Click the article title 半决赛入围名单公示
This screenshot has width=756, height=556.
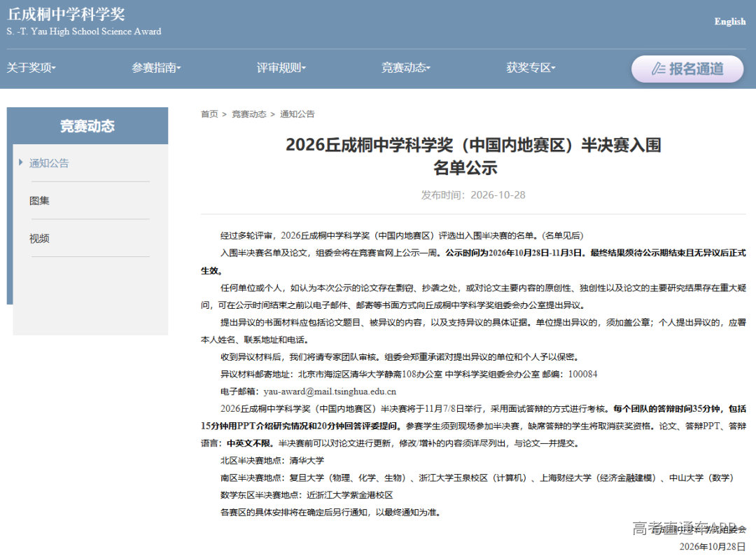473,156
